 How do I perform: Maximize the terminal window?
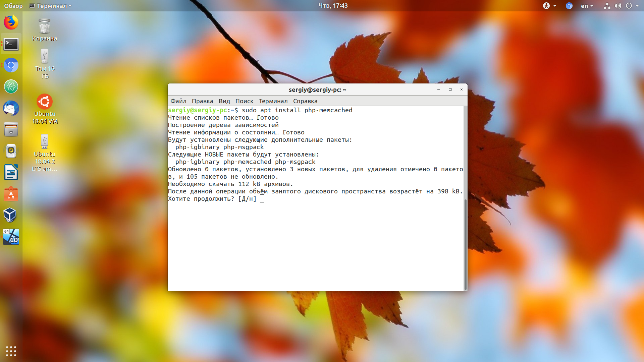click(x=450, y=89)
